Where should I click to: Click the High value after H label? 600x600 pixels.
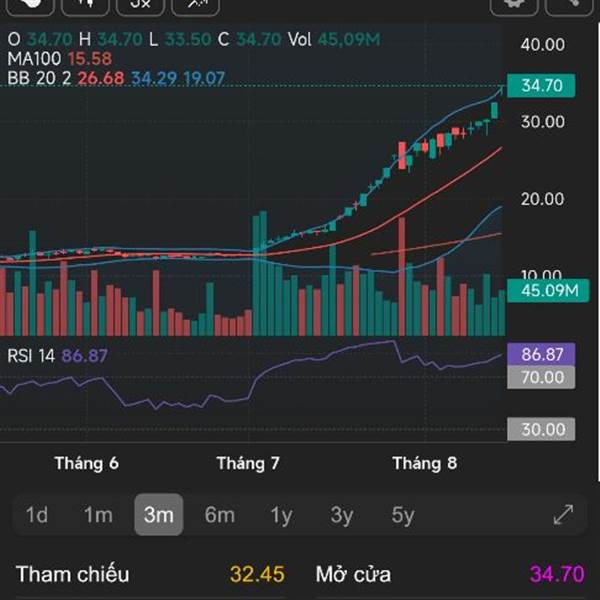coord(120,39)
